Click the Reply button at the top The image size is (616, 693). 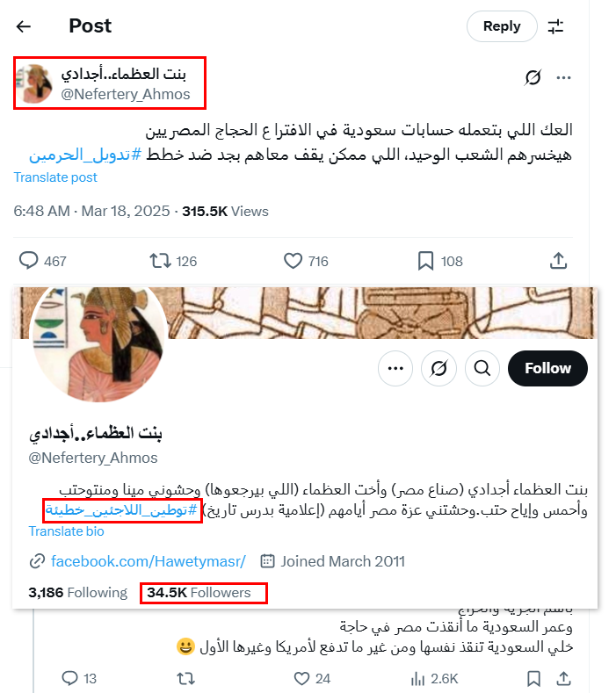pyautogui.click(x=502, y=26)
